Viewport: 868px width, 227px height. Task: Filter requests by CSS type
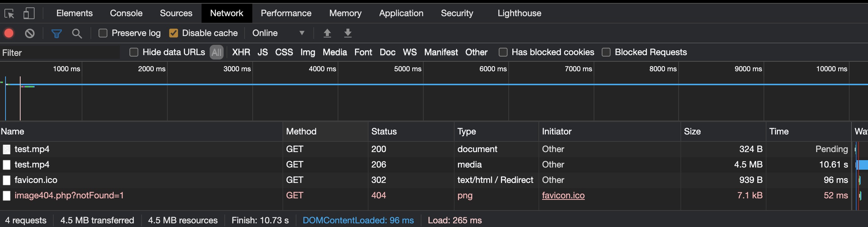point(284,52)
